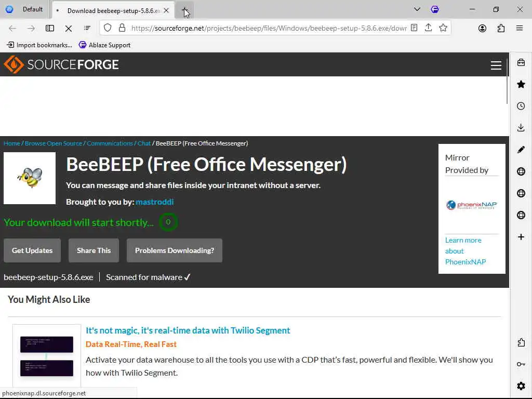
Task: Go forward to the next page
Action: coord(31,28)
